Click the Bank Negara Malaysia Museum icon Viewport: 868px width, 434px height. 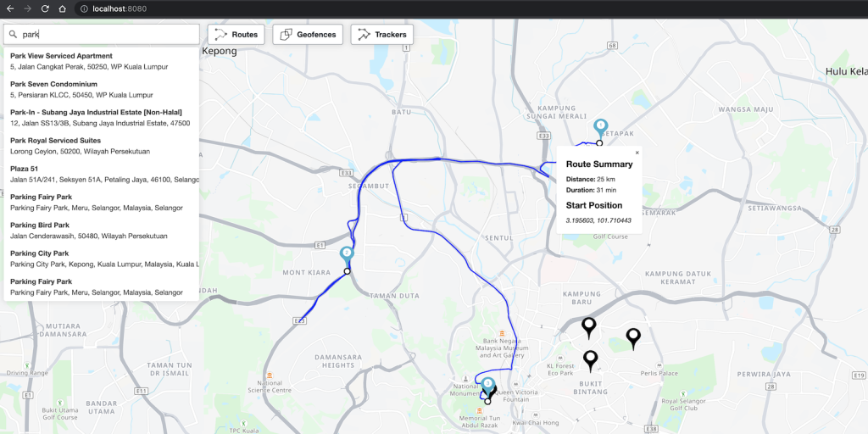click(502, 333)
